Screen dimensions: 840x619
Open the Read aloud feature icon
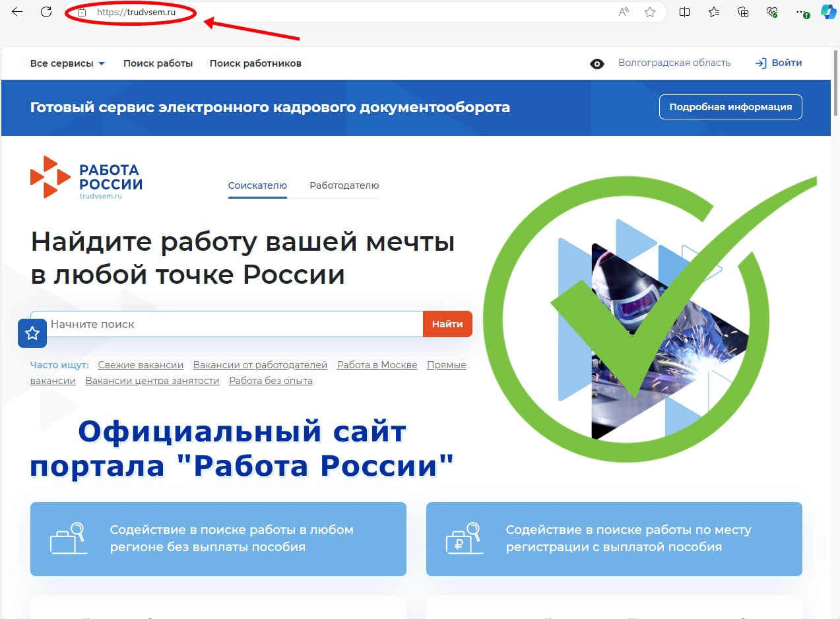tap(624, 12)
